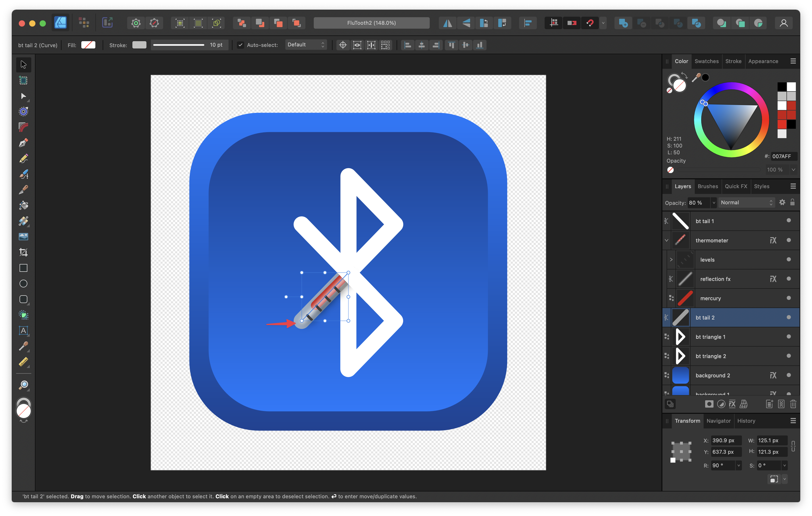Screen dimensions: 812x516
Task: Switch to the Brushes tab
Action: tap(708, 187)
